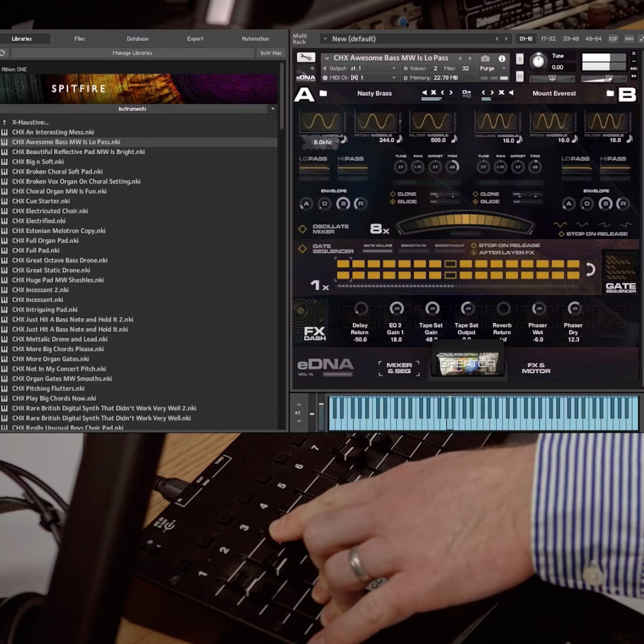Screen dimensions: 644x644
Task: Click the link layers A/B icon
Action: pyautogui.click(x=466, y=93)
